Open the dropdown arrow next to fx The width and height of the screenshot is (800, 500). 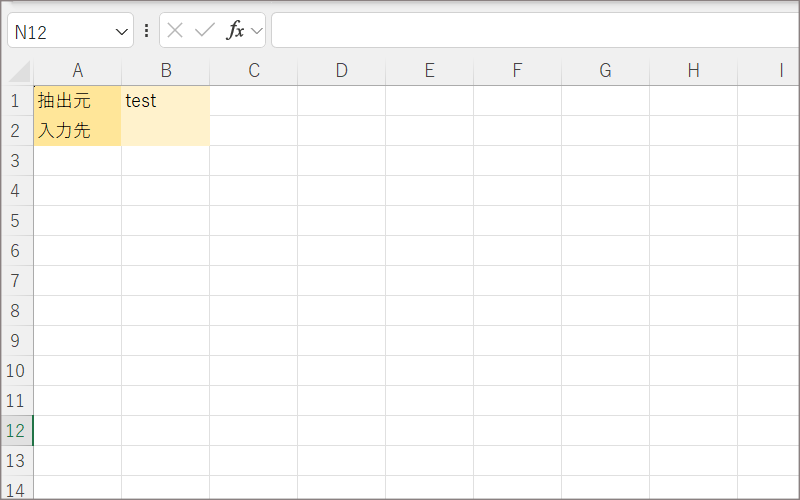257,31
